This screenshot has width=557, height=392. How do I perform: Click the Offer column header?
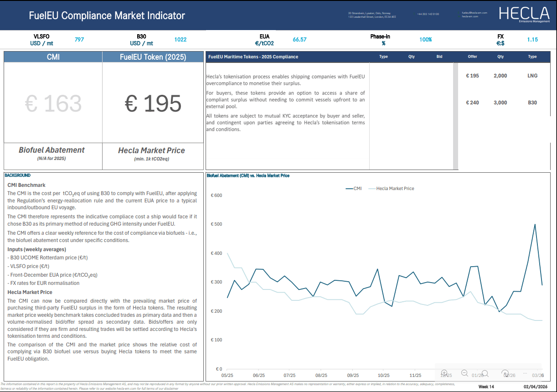coord(472,57)
